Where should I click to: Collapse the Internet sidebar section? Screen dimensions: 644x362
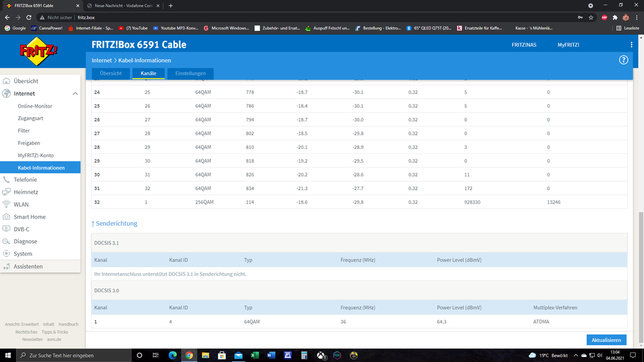(x=75, y=93)
